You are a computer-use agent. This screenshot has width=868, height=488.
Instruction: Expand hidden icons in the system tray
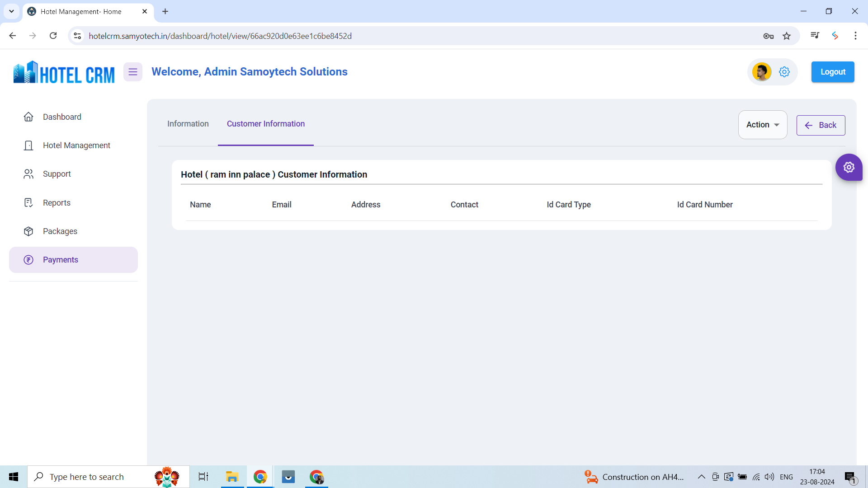tap(701, 477)
